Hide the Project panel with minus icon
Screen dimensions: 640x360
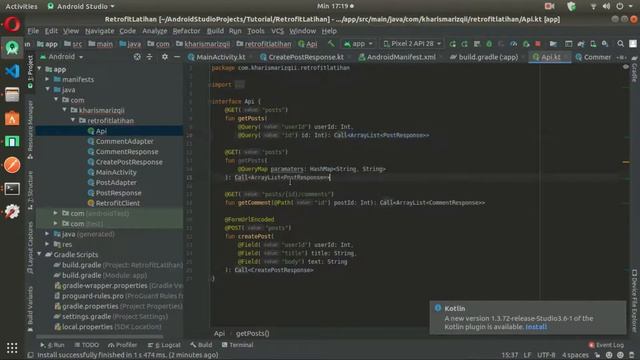tap(177, 57)
